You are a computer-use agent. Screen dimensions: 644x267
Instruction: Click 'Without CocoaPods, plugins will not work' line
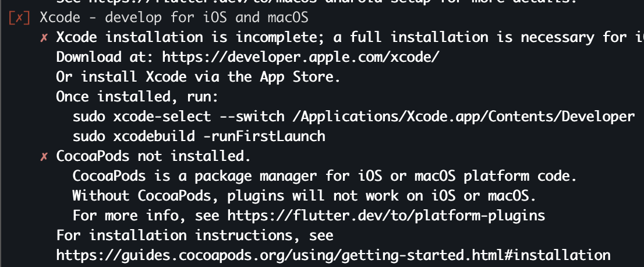[x=305, y=196]
